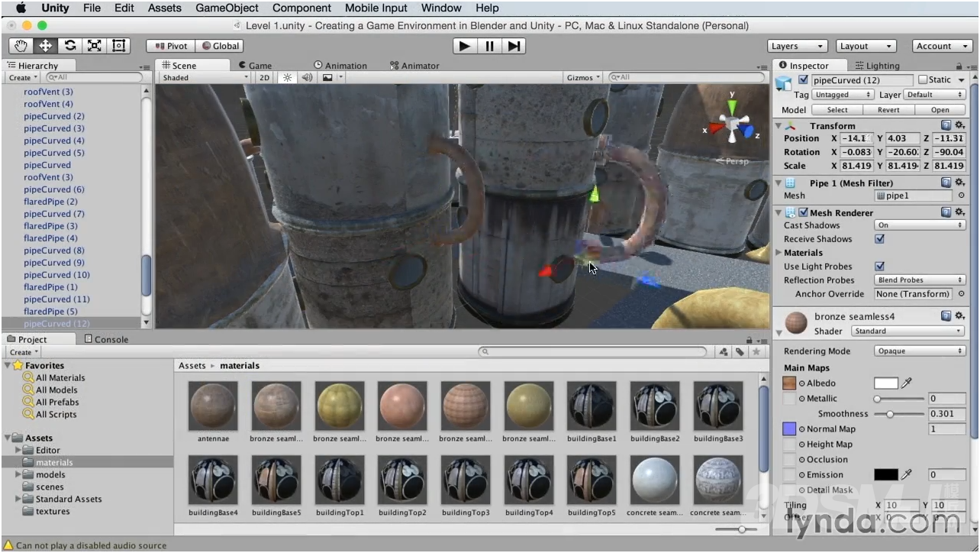Open the Tag Untagged dropdown
980x553 pixels.
[x=843, y=95]
